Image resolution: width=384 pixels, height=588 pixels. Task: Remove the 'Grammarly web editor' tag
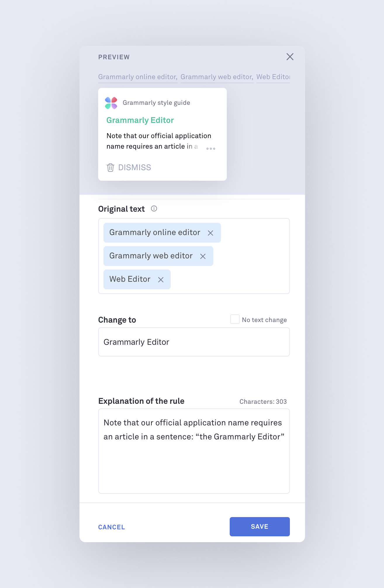click(x=203, y=256)
